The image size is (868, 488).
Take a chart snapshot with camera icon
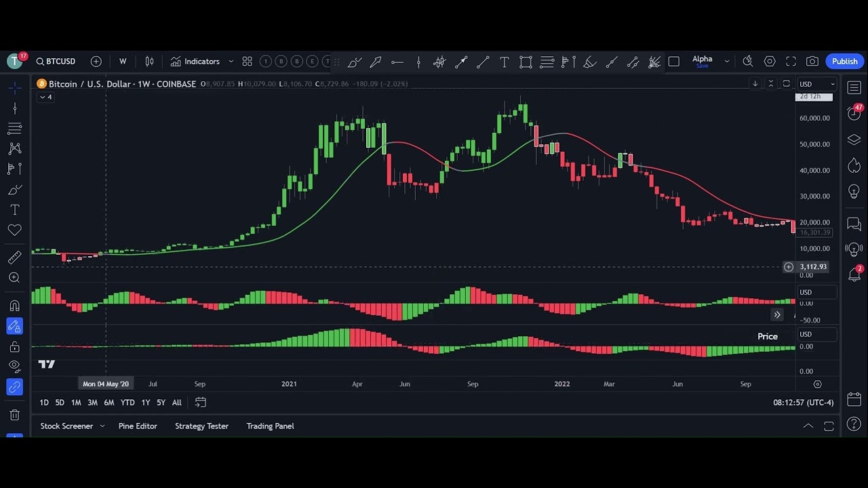tap(812, 62)
